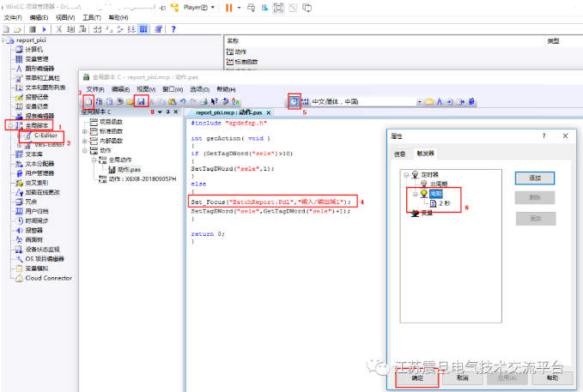The image size is (583, 392).
Task: Click the Set_Focus code line in editor
Action: point(271,202)
